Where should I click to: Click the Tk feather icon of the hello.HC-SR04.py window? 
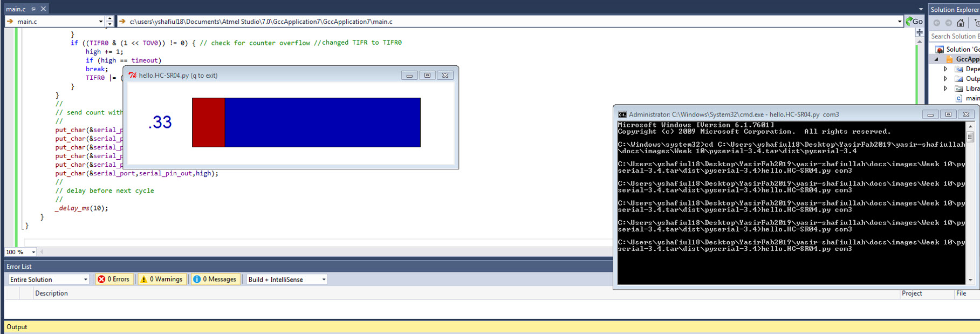point(133,76)
